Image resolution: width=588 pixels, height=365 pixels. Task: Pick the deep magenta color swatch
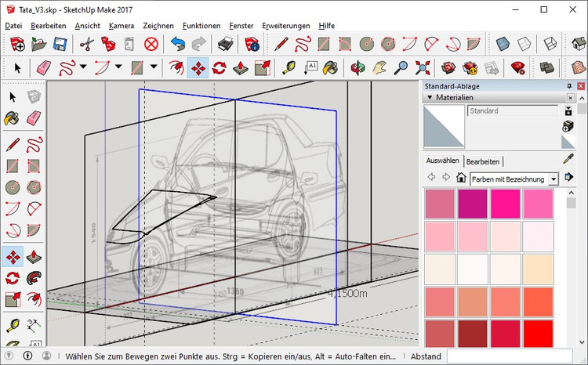pyautogui.click(x=473, y=204)
